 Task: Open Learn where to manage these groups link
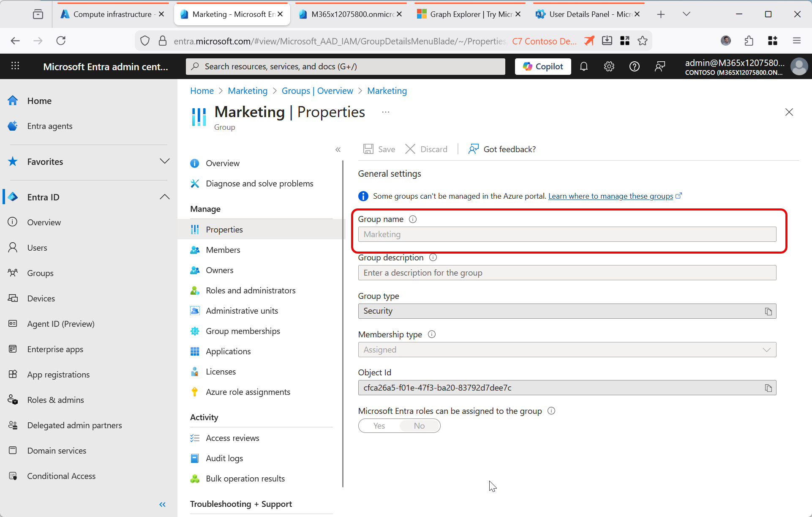pyautogui.click(x=610, y=196)
